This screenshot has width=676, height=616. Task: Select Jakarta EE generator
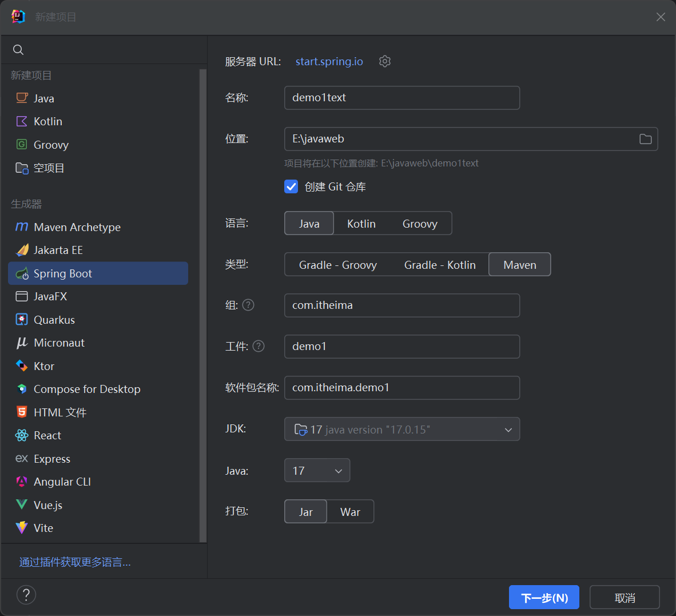pos(98,250)
